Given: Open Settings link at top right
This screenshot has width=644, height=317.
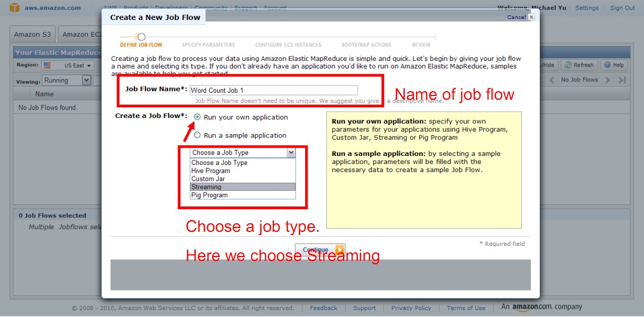Looking at the screenshot, I should 587,8.
